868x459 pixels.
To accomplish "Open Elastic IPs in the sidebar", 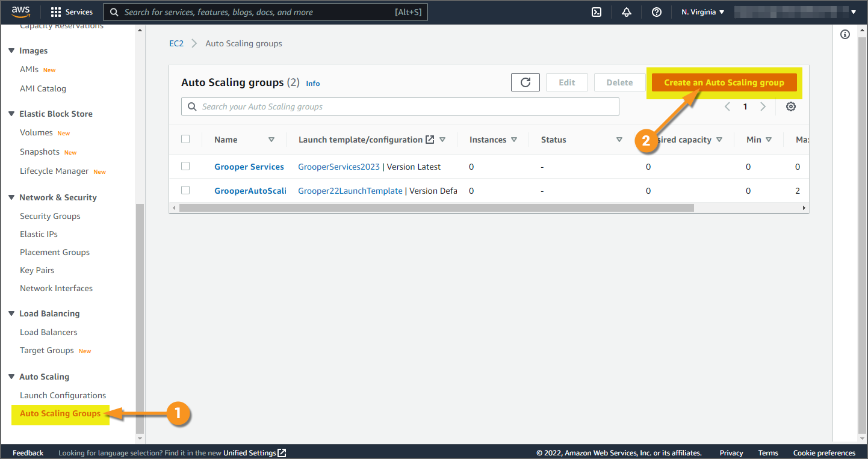I will pos(39,234).
